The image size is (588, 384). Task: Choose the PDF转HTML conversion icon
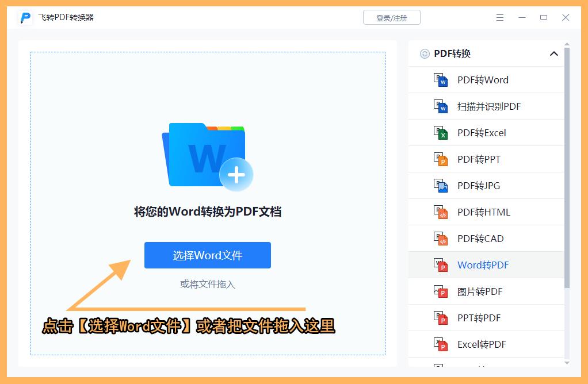pyautogui.click(x=441, y=212)
